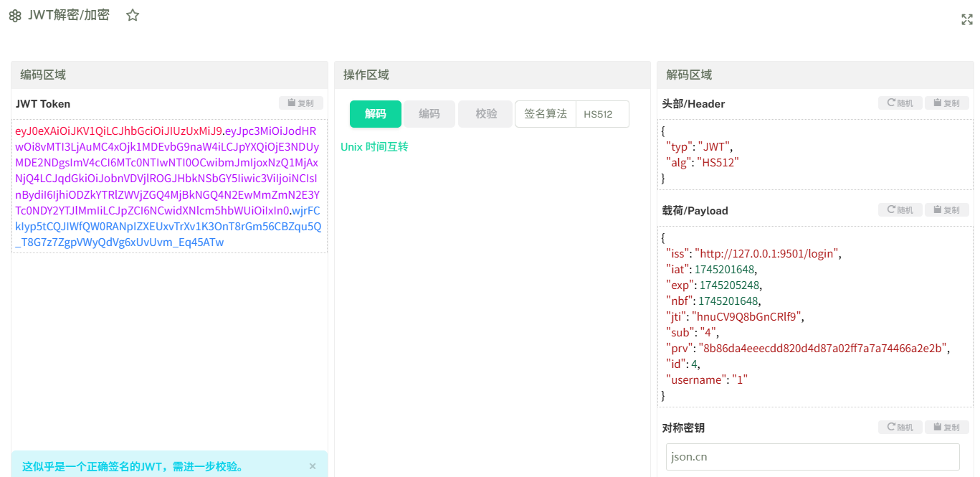Screen dimensions: 980x477
Task: Click the "exp" value 1745205248
Action: point(729,285)
